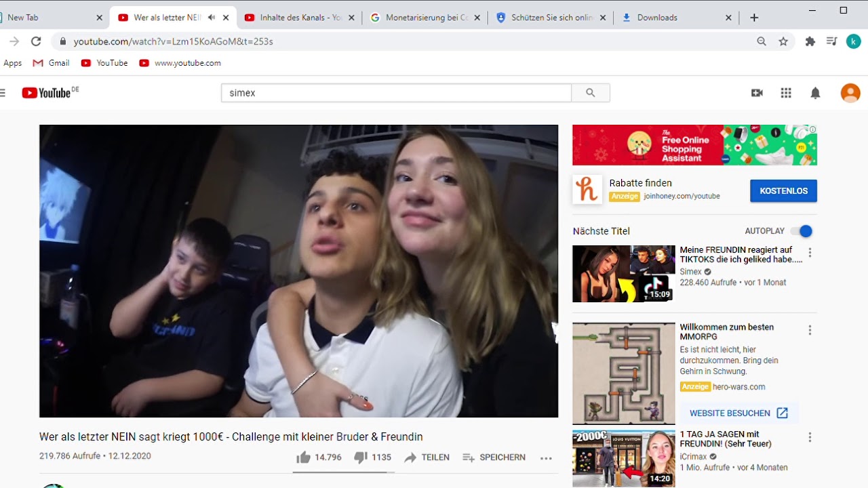Viewport: 868px width, 488px height.
Task: Open options menu for 1 TAG JA SAGEN video
Action: coord(810,437)
